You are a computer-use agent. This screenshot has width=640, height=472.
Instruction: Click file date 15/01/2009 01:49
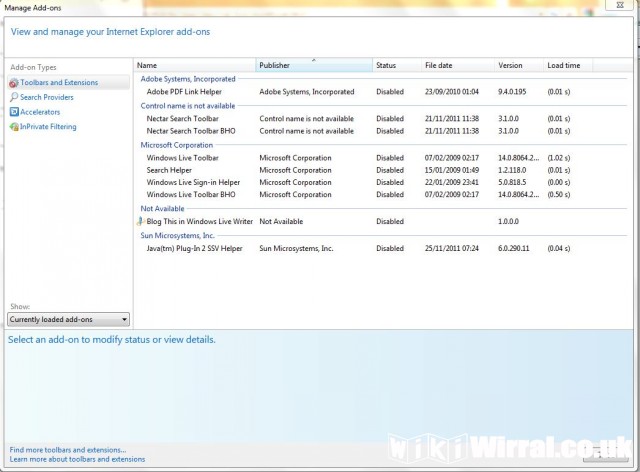coord(451,170)
